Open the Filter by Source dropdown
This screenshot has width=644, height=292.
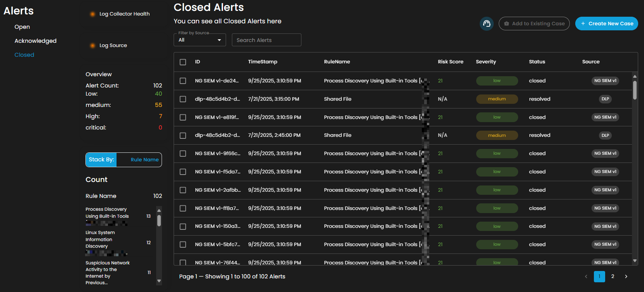[x=200, y=40]
